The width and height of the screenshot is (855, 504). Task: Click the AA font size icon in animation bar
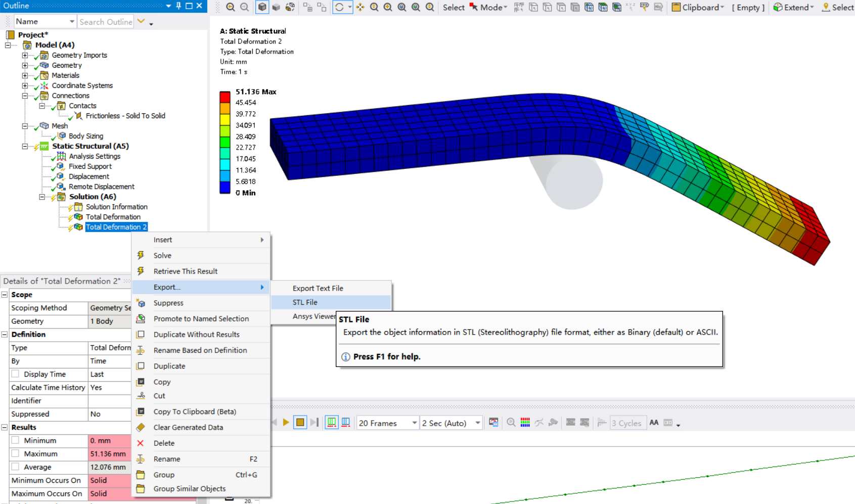tap(654, 423)
